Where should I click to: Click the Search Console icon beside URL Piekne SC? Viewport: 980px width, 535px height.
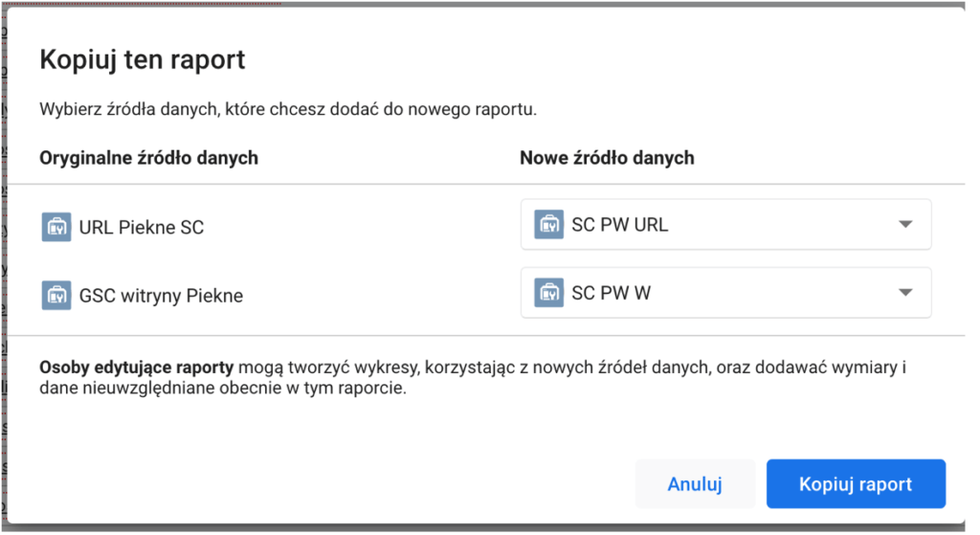click(56, 227)
